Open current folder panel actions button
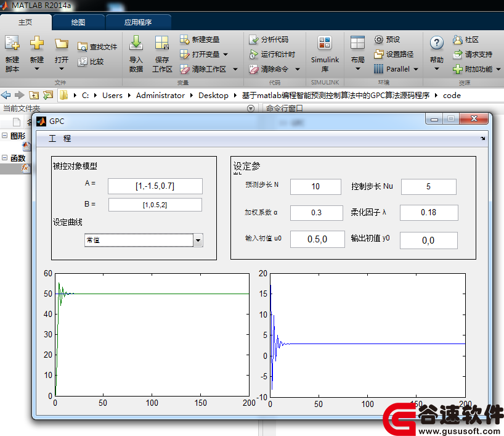The width and height of the screenshot is (504, 436). pos(251,109)
